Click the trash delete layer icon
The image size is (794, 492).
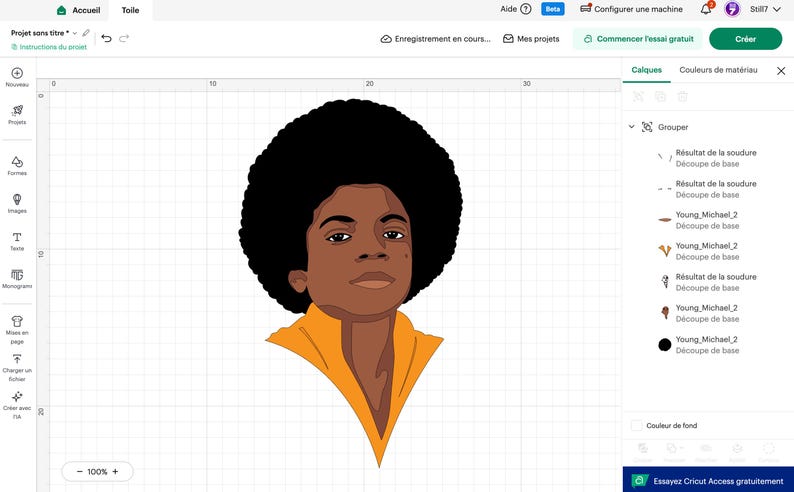coord(683,96)
